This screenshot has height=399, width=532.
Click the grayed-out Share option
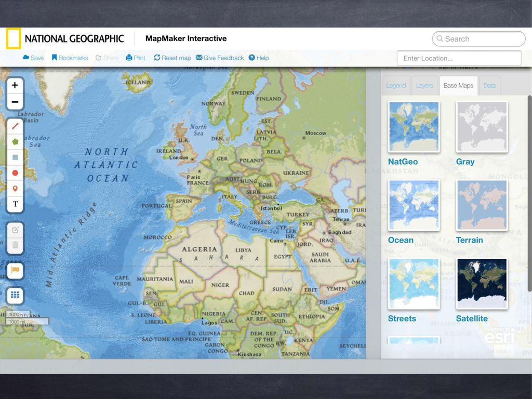coord(107,58)
